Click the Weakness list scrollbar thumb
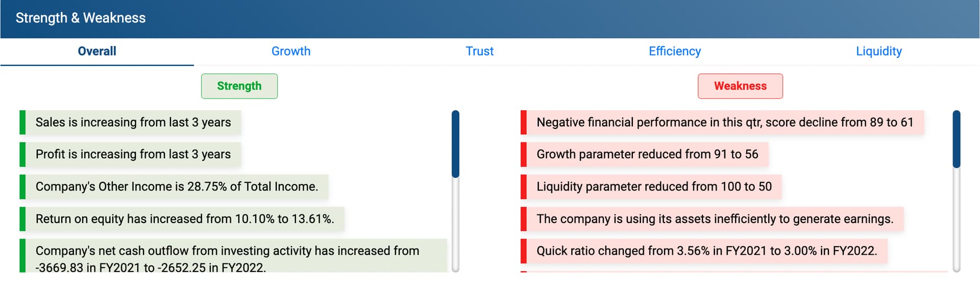The height and width of the screenshot is (292, 980). (957, 139)
